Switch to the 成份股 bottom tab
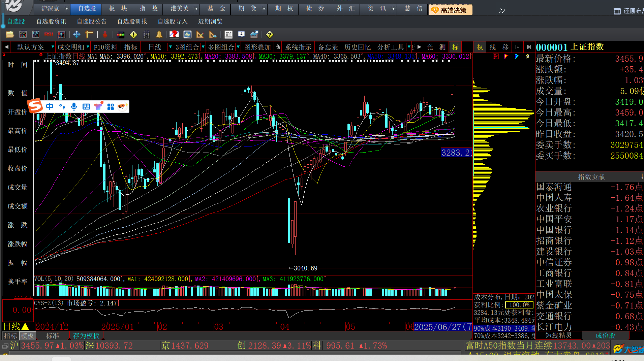The image size is (644, 361). pos(605,335)
